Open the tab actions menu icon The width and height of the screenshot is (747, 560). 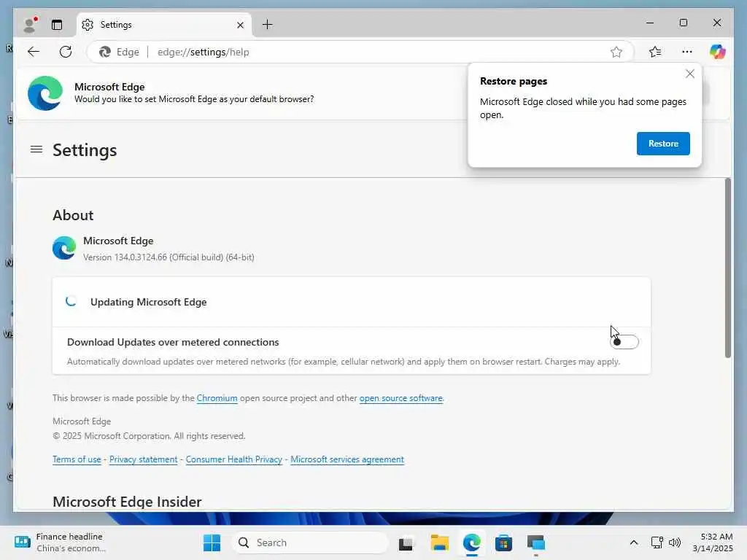[57, 25]
